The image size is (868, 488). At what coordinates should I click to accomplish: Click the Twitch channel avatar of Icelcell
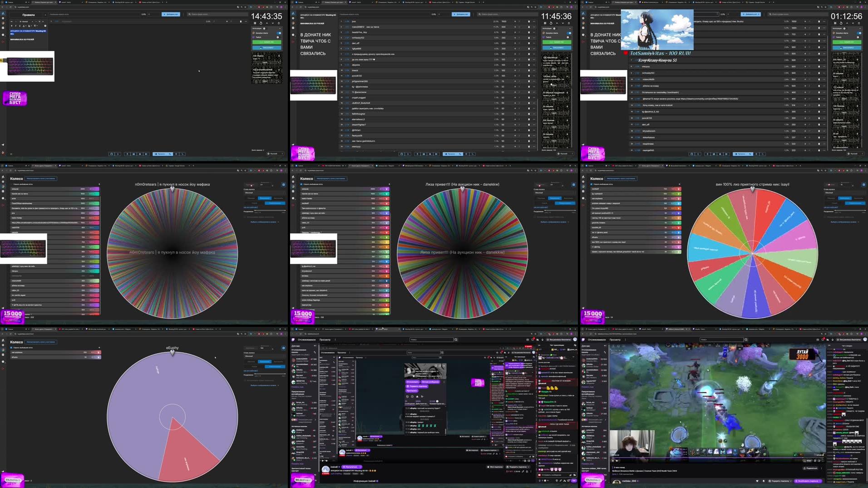[x=325, y=468]
